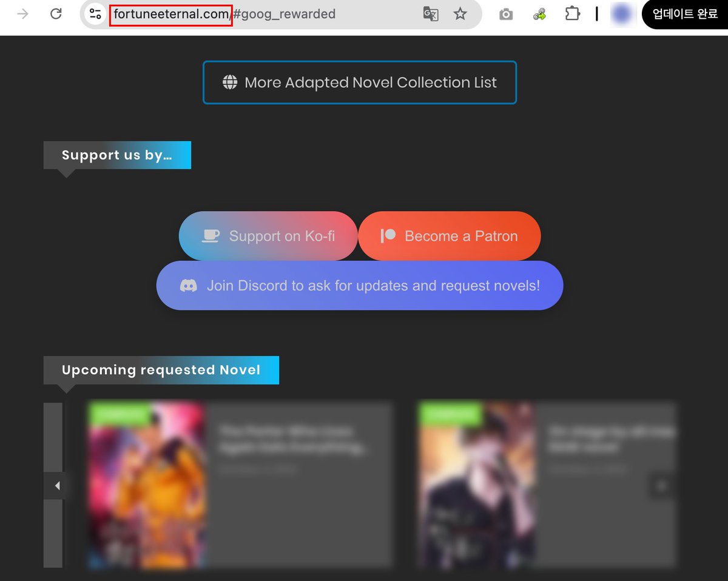The height and width of the screenshot is (581, 728).
Task: Join Discord to ask for updates
Action: pyautogui.click(x=360, y=286)
